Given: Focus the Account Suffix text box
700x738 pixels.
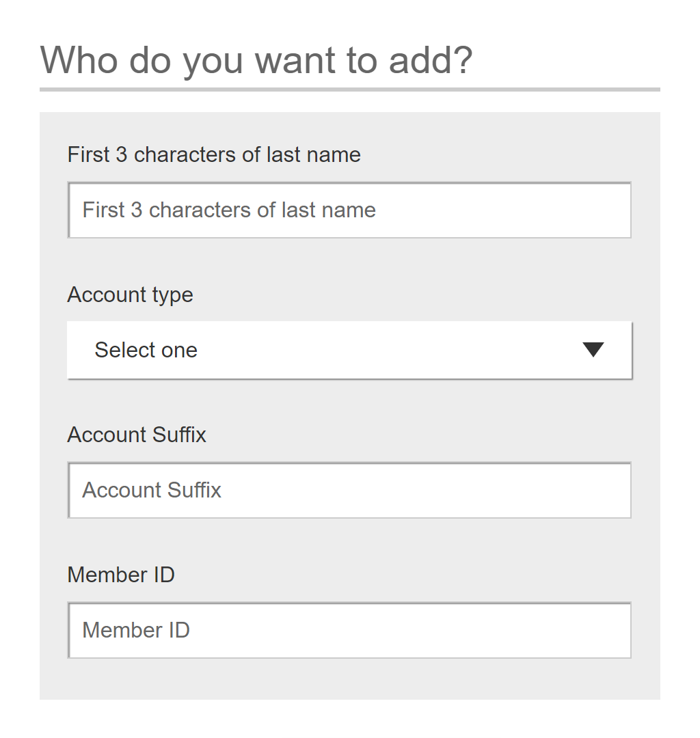Looking at the screenshot, I should tap(349, 490).
